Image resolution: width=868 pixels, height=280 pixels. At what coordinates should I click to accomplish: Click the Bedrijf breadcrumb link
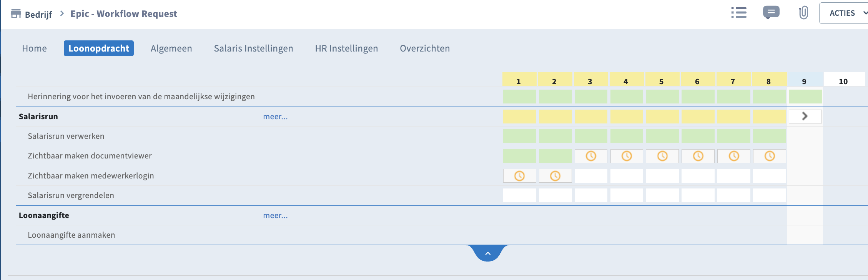38,15
